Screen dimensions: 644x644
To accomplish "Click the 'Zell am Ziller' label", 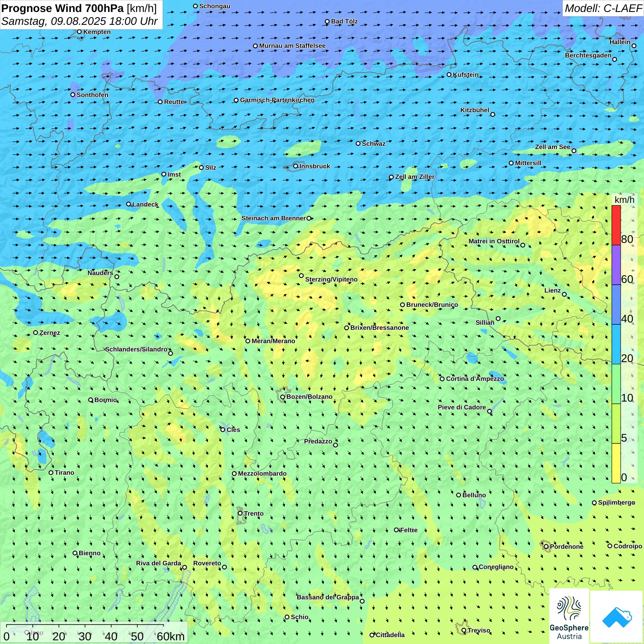I will 415,177.
